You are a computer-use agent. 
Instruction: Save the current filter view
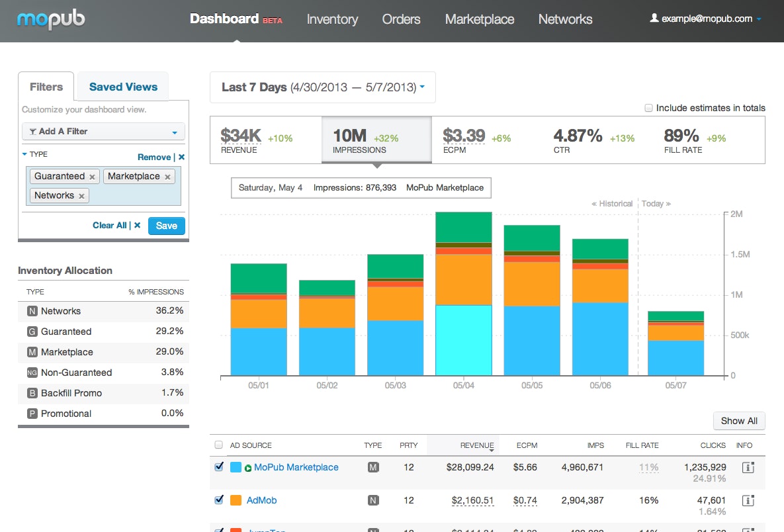point(166,226)
